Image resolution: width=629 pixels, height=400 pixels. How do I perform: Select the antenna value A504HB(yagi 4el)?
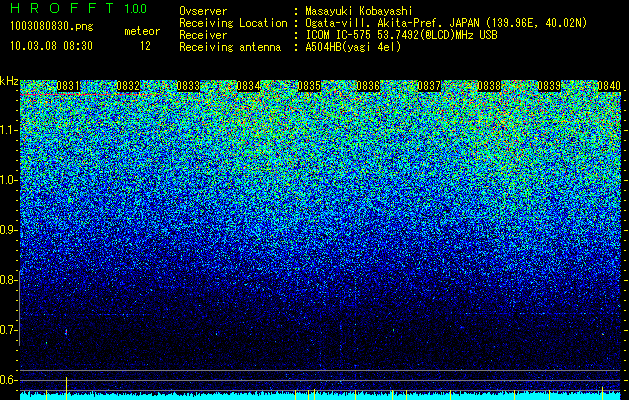point(353,47)
